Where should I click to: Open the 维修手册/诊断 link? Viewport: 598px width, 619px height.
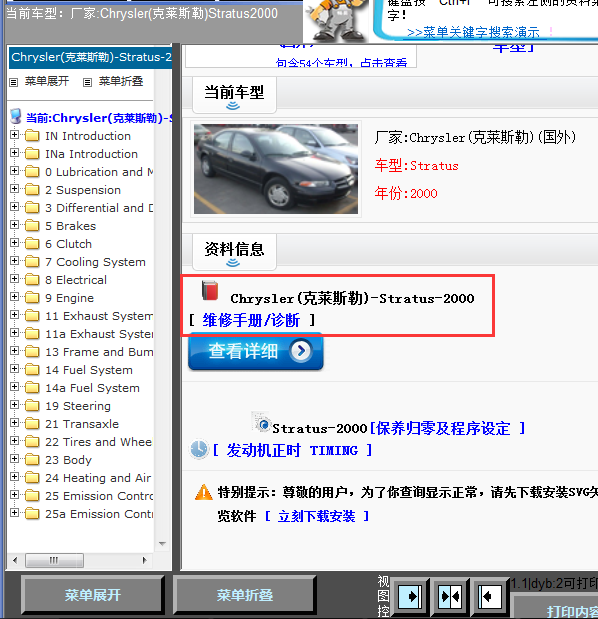251,320
